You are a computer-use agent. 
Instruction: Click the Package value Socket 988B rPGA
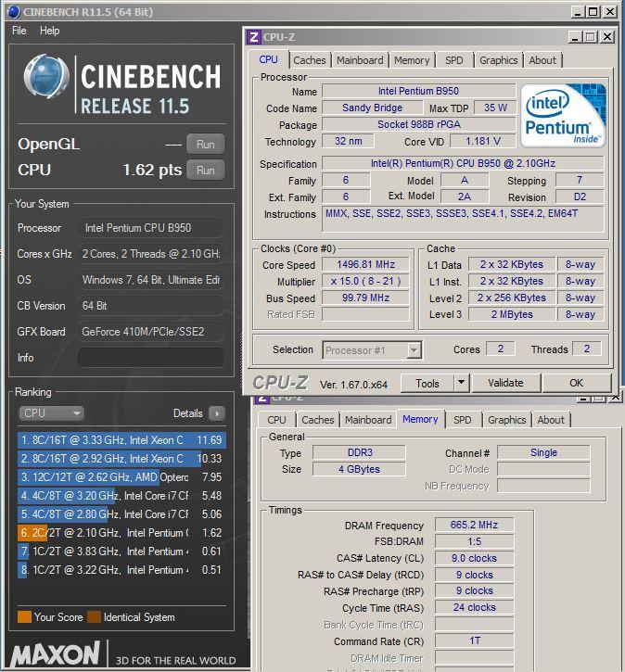tap(418, 125)
